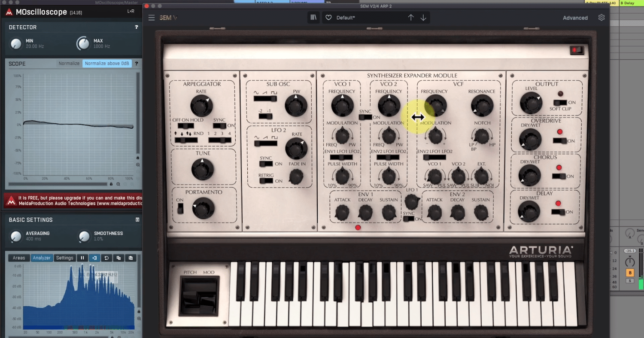
Task: Switch to the Settings tab
Action: (x=65, y=258)
